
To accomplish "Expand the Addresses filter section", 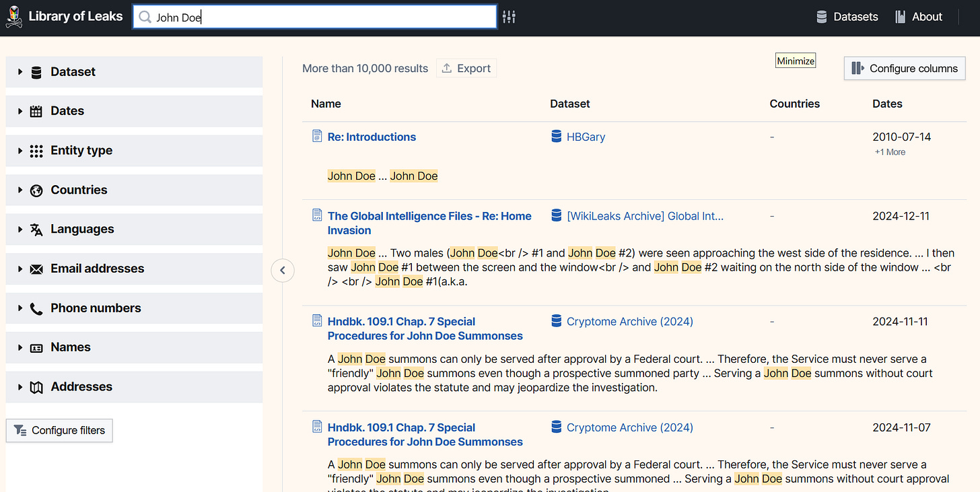I will pyautogui.click(x=134, y=387).
